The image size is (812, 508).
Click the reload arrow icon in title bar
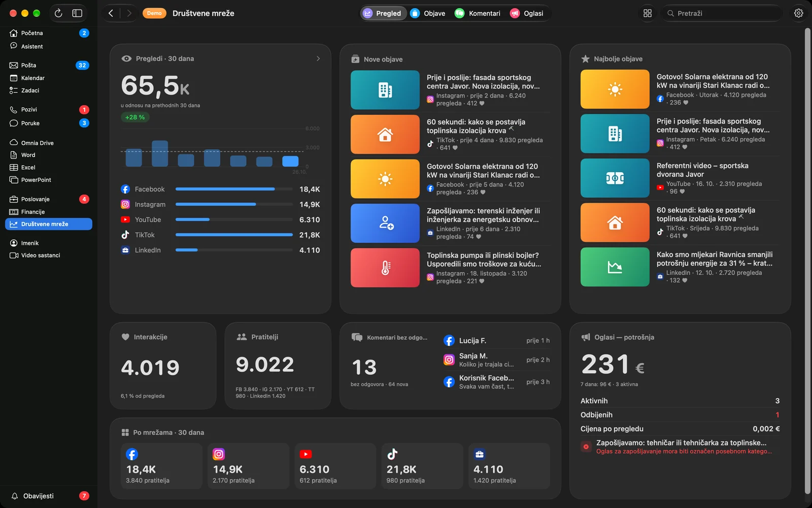click(58, 13)
